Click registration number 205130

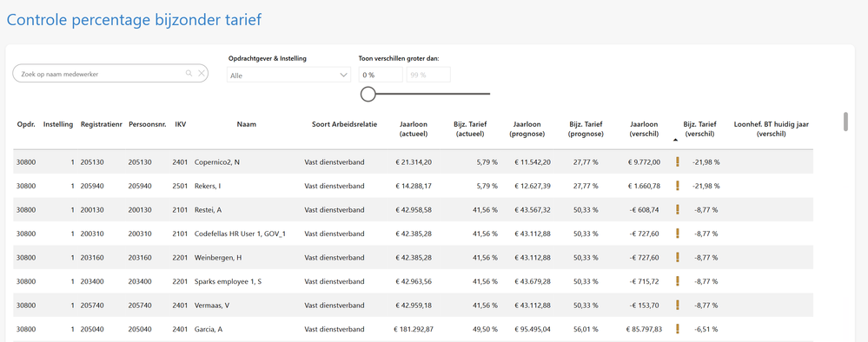point(92,162)
